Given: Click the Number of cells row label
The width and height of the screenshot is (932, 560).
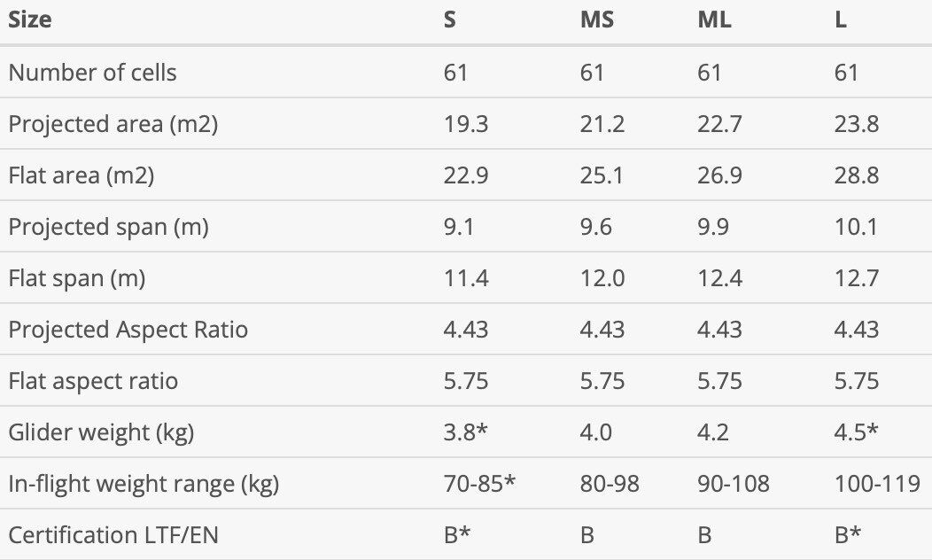Looking at the screenshot, I should (93, 73).
